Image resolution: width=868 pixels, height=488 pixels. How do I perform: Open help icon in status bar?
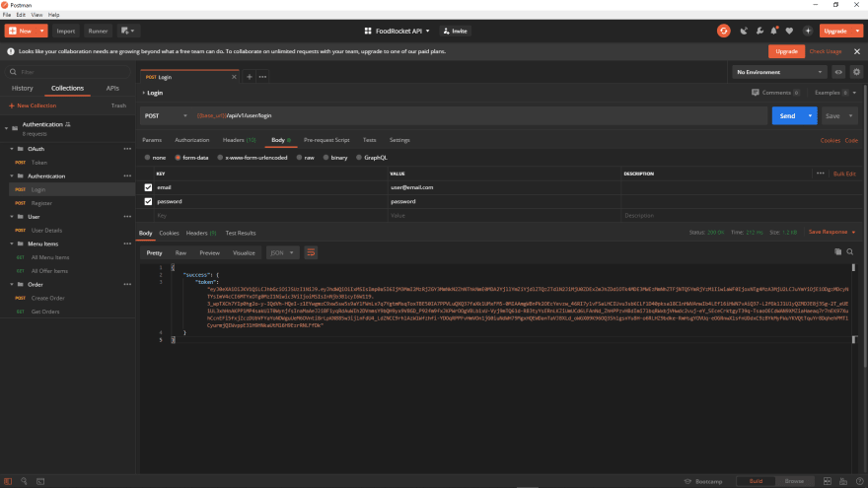(859, 481)
